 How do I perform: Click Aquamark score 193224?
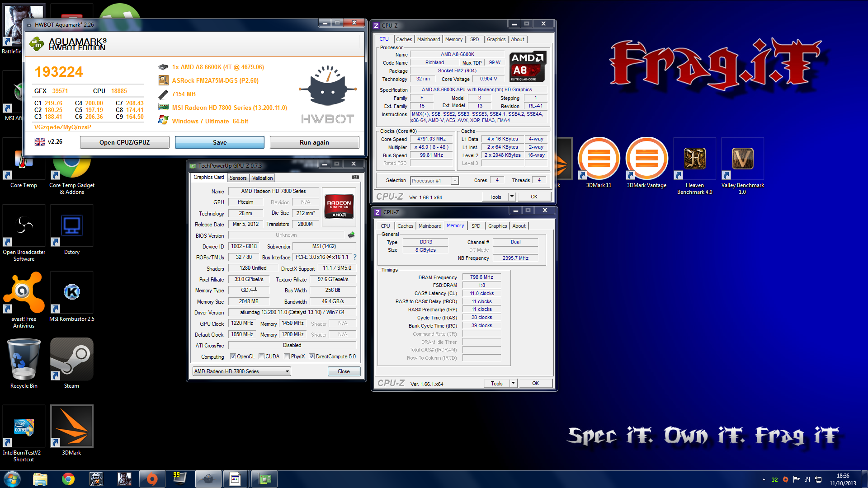pyautogui.click(x=59, y=72)
